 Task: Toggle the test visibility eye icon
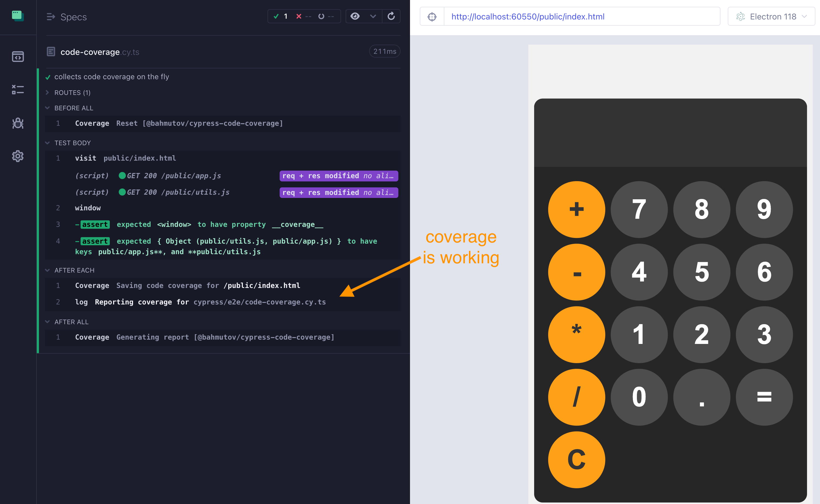tap(355, 16)
